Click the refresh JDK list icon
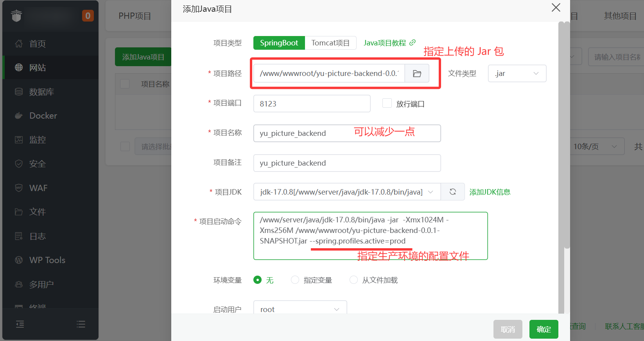 click(x=452, y=192)
